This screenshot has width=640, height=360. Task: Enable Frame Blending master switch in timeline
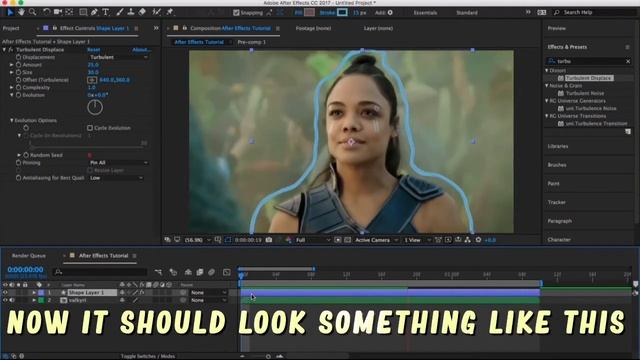200,272
